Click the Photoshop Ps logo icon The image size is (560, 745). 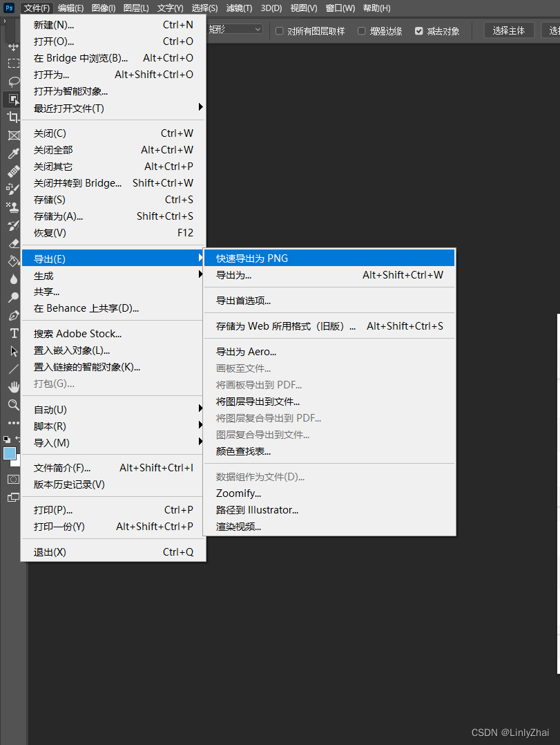[x=8, y=8]
